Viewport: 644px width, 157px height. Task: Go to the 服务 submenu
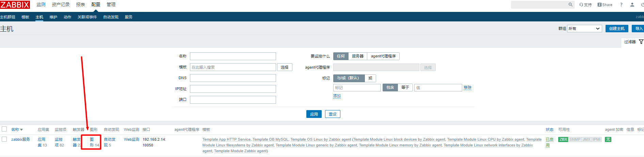(129, 17)
